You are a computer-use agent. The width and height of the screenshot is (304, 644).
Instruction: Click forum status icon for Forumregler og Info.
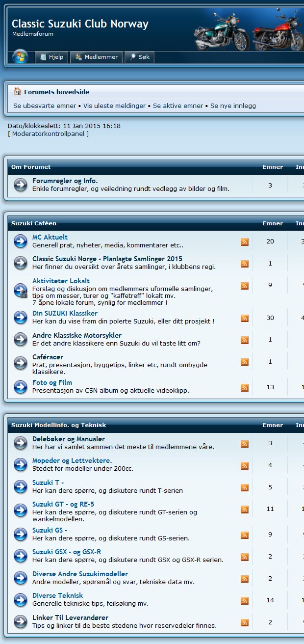pyautogui.click(x=21, y=185)
